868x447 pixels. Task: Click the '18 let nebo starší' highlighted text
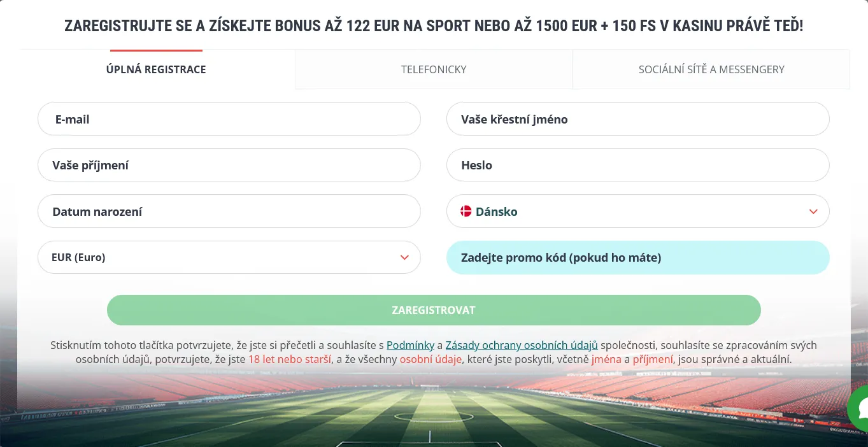(289, 359)
